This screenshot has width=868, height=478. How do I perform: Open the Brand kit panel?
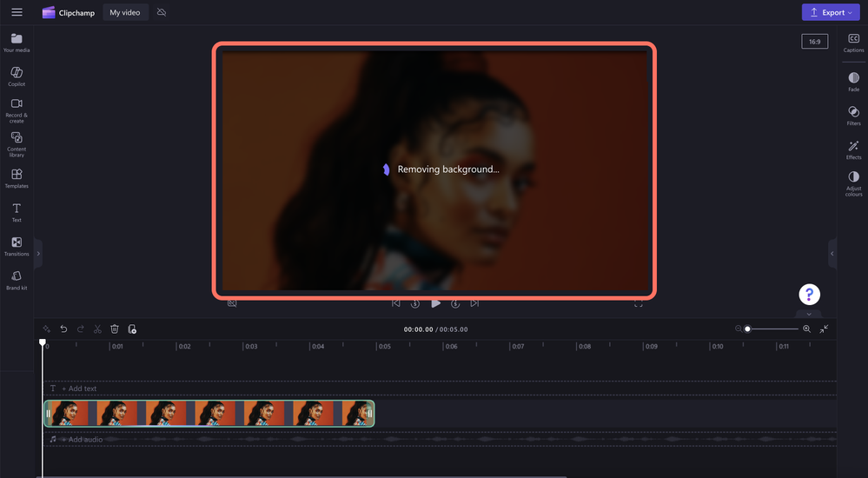point(17,280)
